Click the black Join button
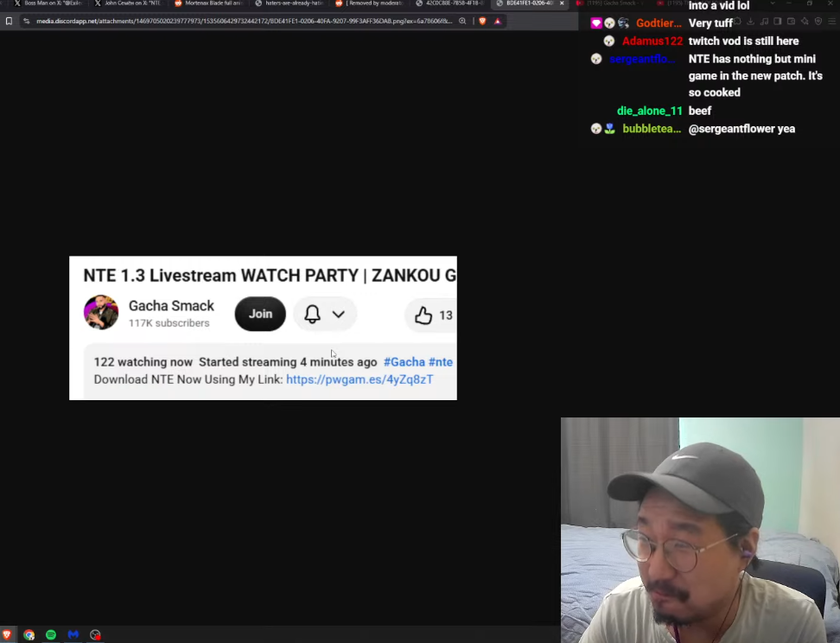Viewport: 840px width, 643px height. click(260, 314)
